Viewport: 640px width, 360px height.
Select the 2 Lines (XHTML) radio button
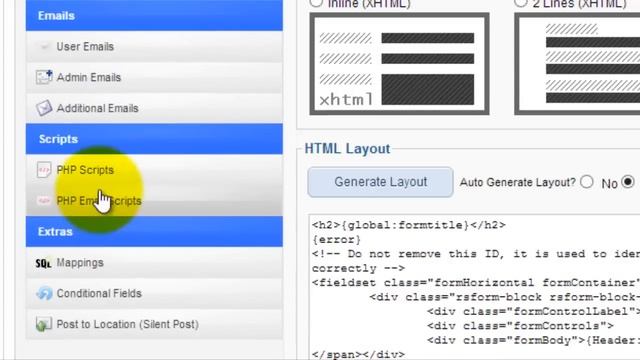point(521,3)
